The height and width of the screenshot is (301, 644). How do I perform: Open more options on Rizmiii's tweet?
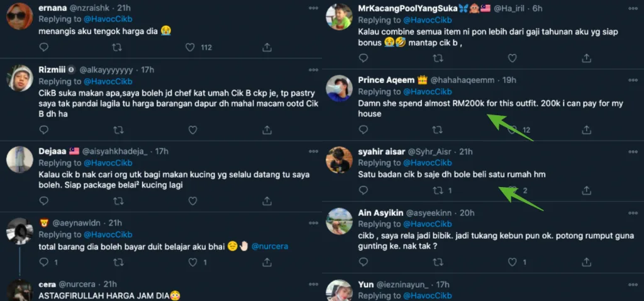coord(313,69)
